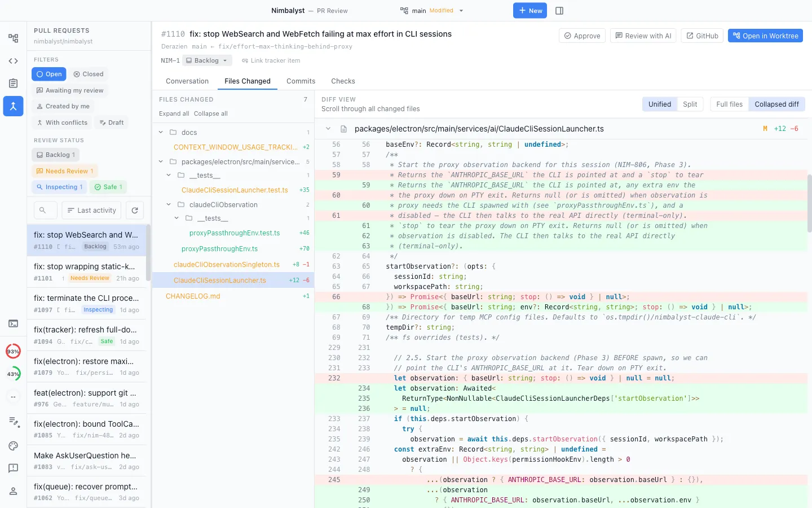Click the branch icon next to main

pyautogui.click(x=404, y=11)
